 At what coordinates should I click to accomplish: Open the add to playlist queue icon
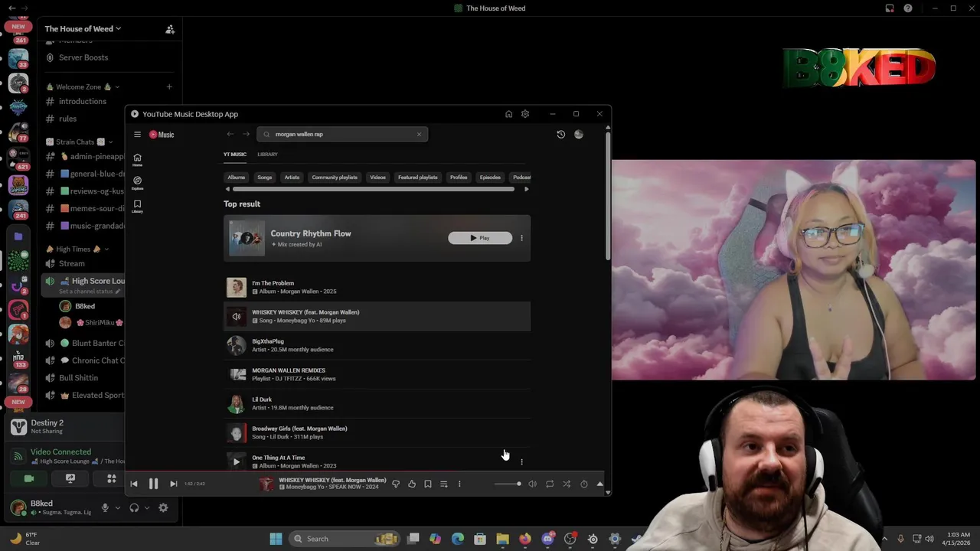point(443,484)
